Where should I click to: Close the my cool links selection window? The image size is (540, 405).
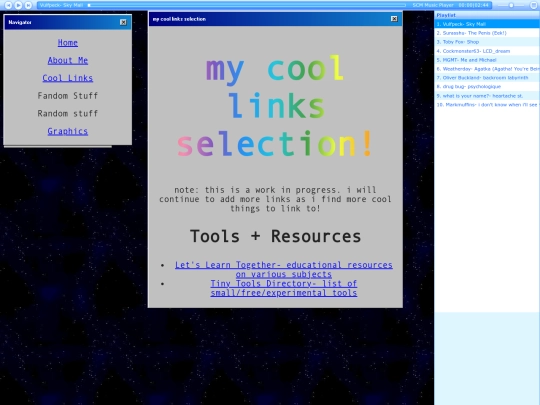click(394, 19)
